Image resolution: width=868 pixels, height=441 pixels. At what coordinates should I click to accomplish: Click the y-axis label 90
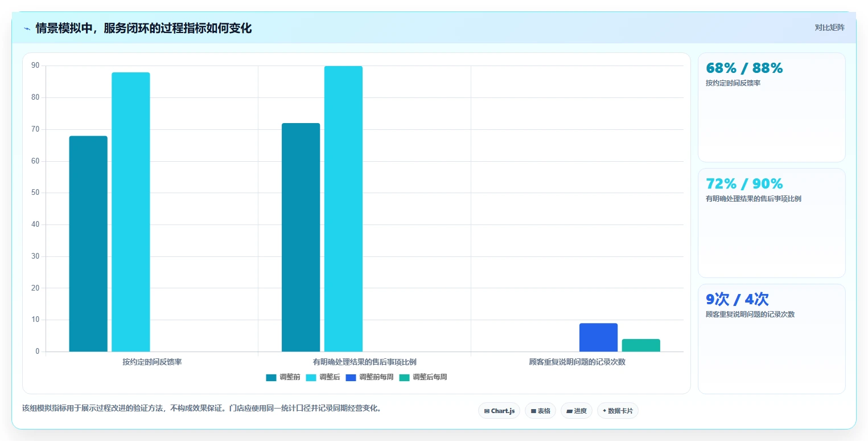(x=35, y=66)
